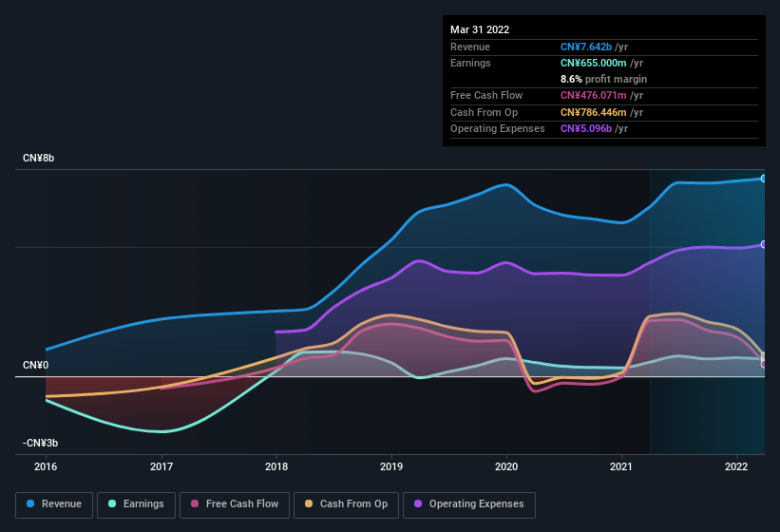Click the Revenue endpoint marker on the chart
The height and width of the screenshot is (532, 780).
[764, 179]
